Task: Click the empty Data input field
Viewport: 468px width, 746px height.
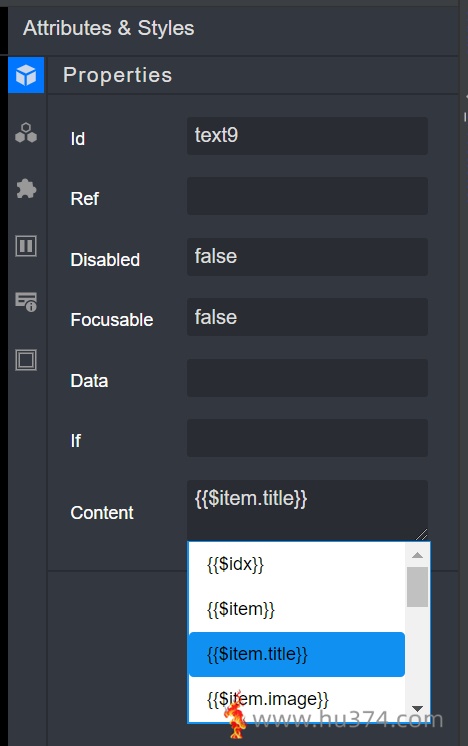Action: tap(307, 378)
